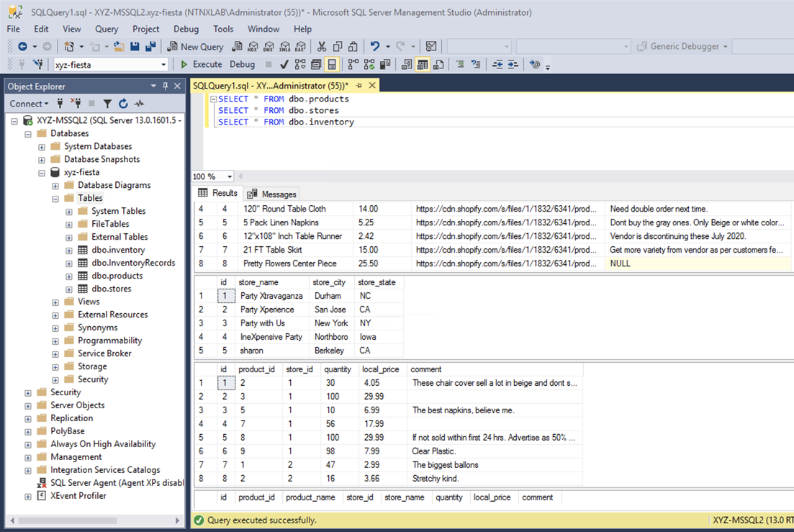Click the Increase Indent icon

(513, 64)
